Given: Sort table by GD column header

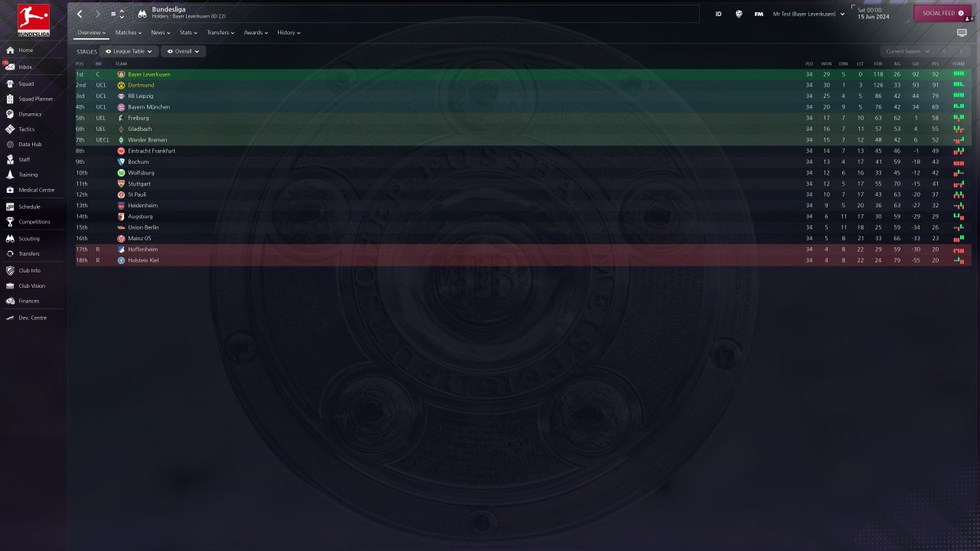Looking at the screenshot, I should point(916,64).
